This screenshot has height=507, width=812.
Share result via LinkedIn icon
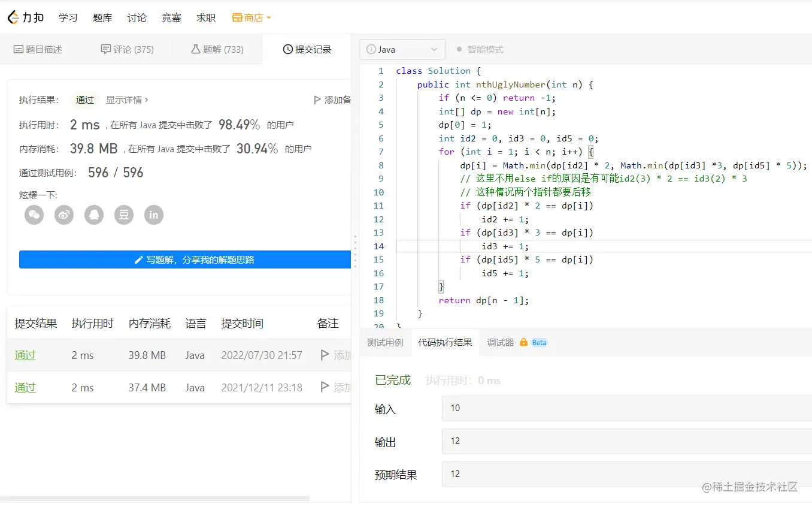pyautogui.click(x=154, y=215)
